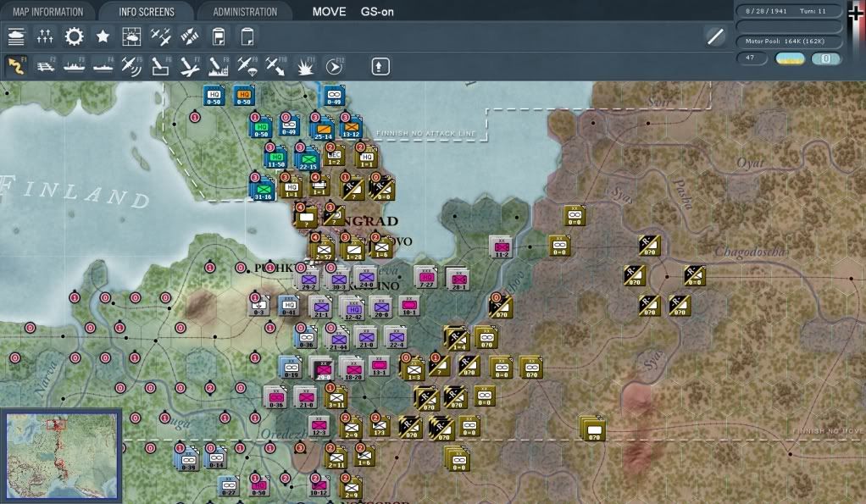Open the blank clipboard report icon

[247, 36]
